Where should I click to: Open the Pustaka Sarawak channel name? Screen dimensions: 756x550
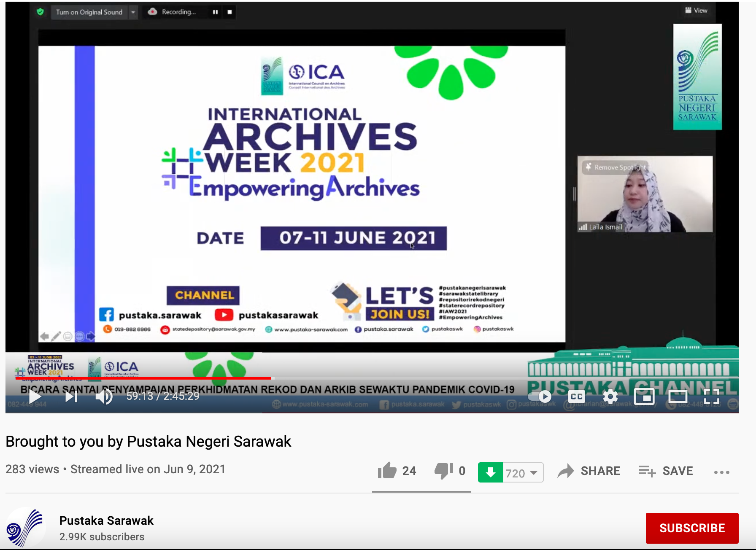click(106, 520)
